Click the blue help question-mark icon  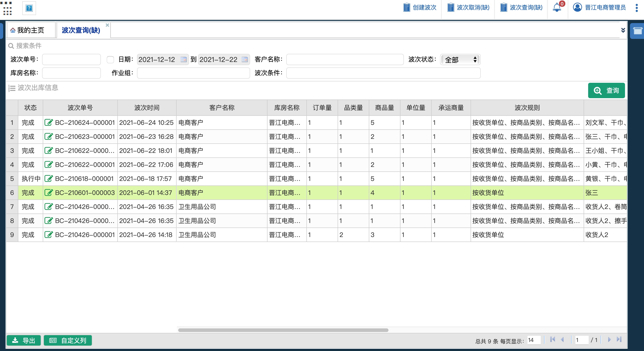tap(29, 8)
